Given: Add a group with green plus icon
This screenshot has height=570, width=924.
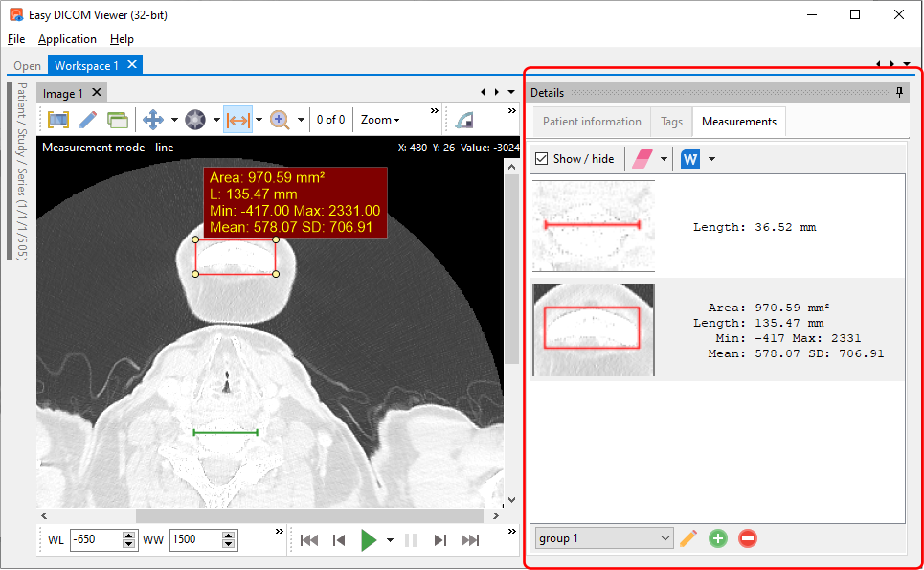Looking at the screenshot, I should (x=718, y=538).
